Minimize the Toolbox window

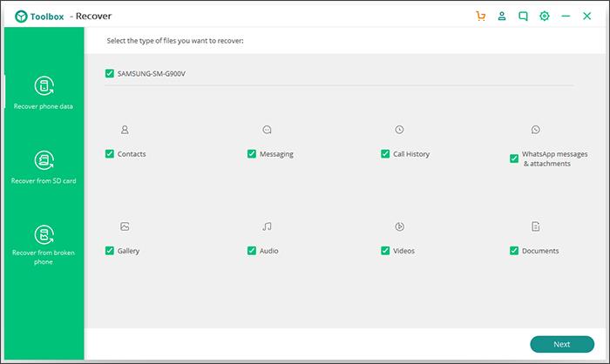566,16
